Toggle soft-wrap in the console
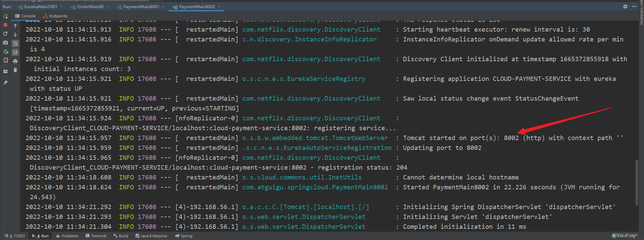Image resolution: width=644 pixels, height=240 pixels. pos(15,44)
